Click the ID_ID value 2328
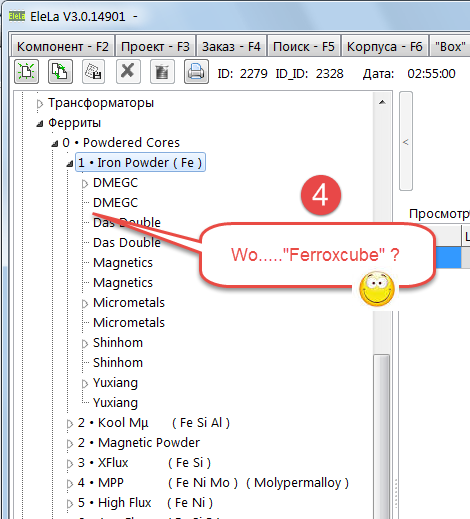Image resolution: width=470 pixels, height=519 pixels. pyautogui.click(x=329, y=74)
